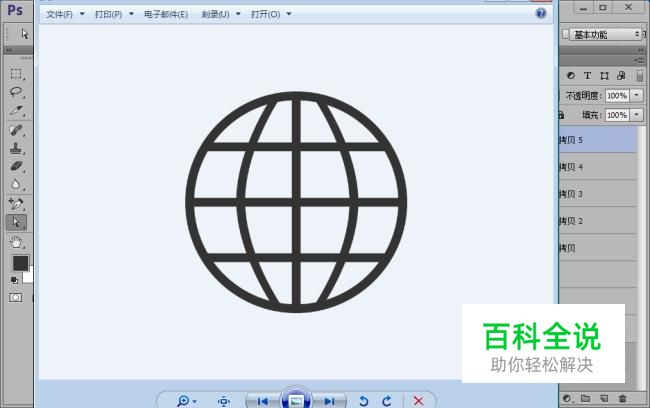Screen dimensions: 650x408
Task: Click the foreground color swatch
Action: point(19,262)
